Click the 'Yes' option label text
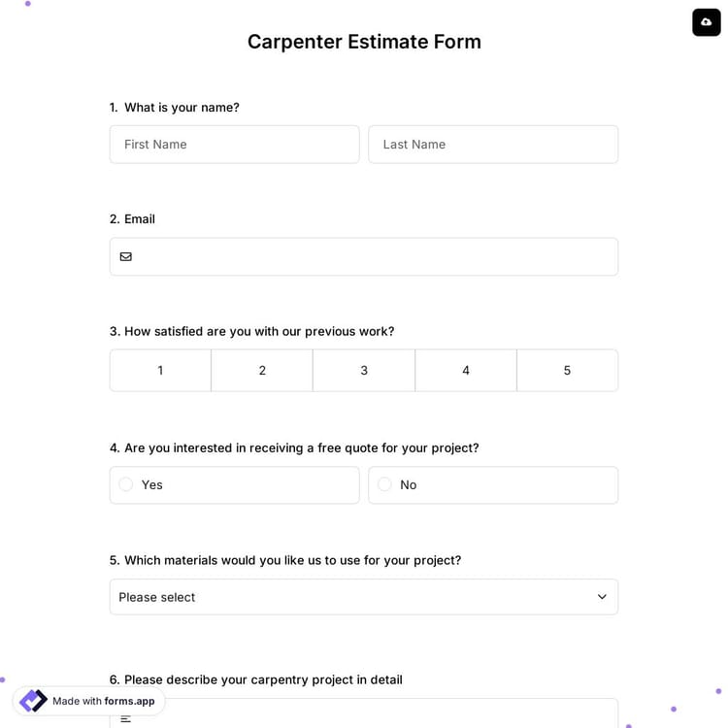The height and width of the screenshot is (728, 728). tap(152, 484)
